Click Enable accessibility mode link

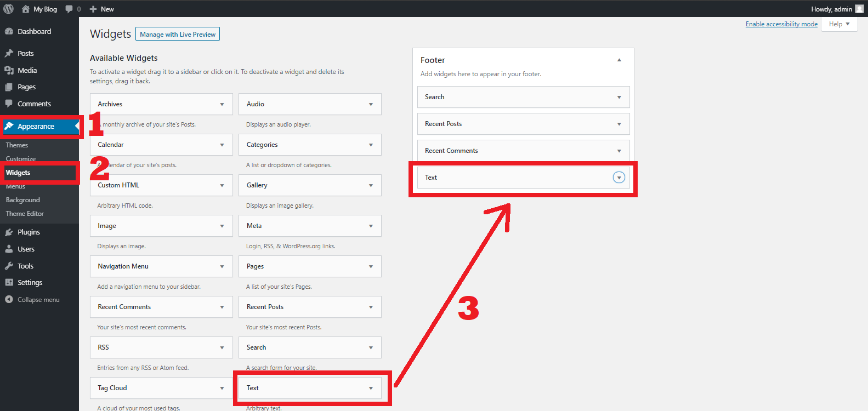781,24
